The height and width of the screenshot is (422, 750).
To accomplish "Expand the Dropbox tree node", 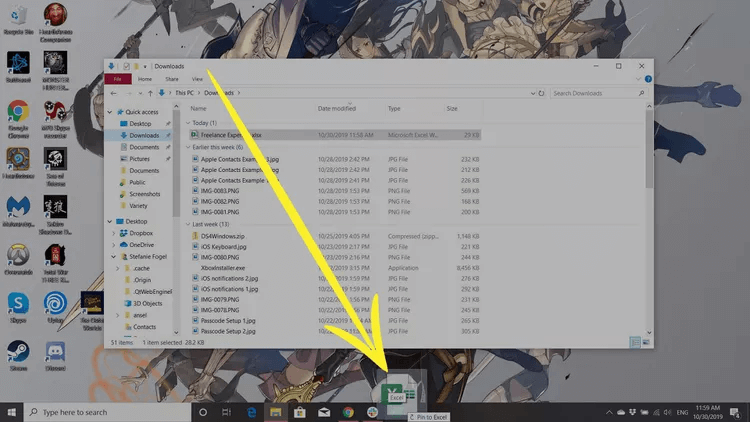I will [114, 233].
